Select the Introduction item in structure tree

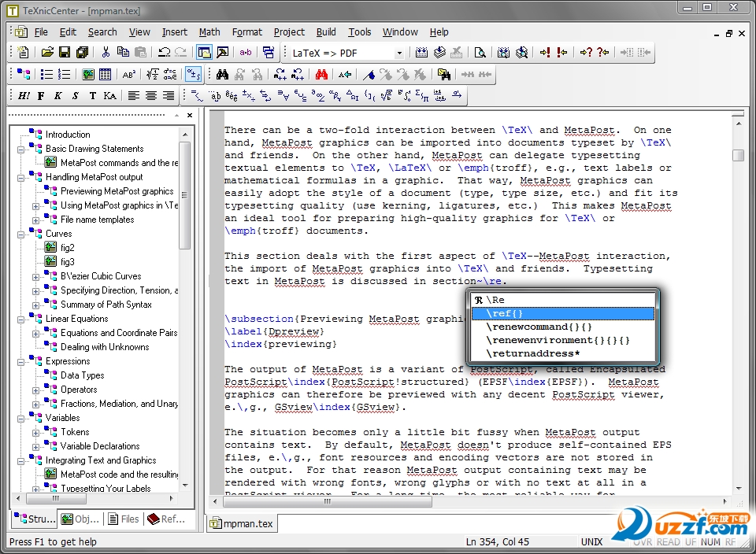coord(68,135)
